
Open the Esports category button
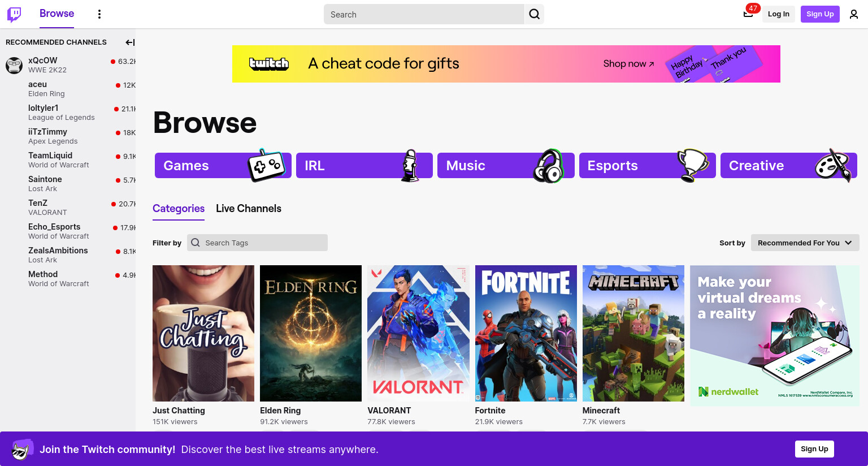tap(648, 166)
